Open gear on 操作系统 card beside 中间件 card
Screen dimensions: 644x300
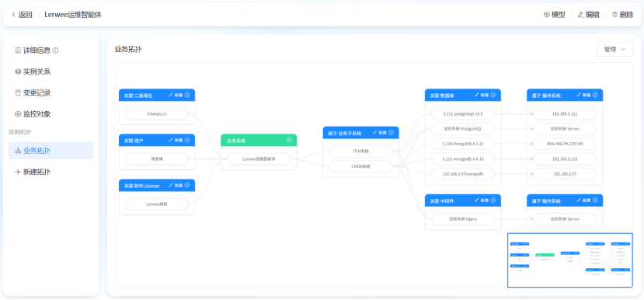tap(595, 200)
